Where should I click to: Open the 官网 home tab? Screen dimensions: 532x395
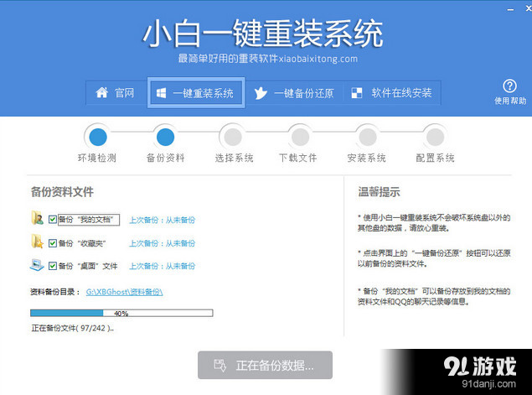116,93
